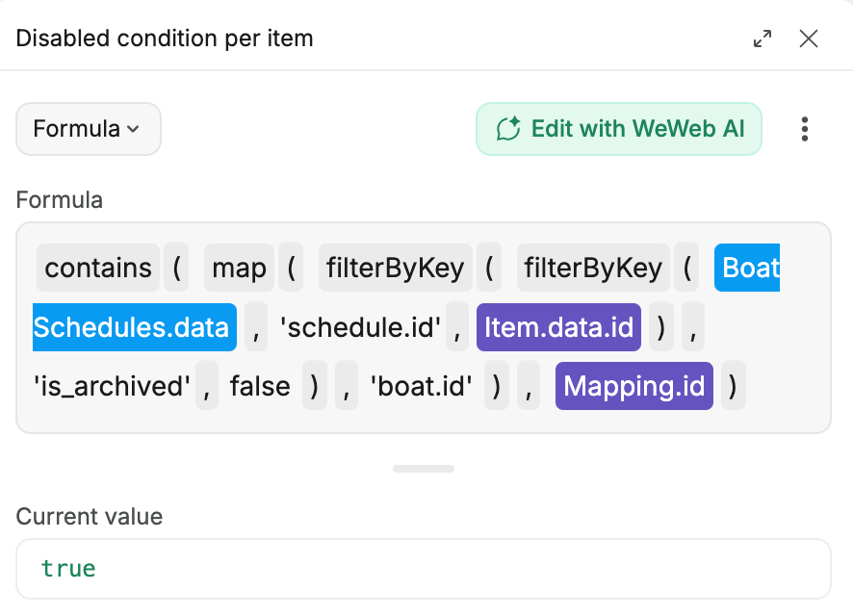This screenshot has height=616, width=853.
Task: Select the Mapping.id variable chip
Action: (633, 387)
